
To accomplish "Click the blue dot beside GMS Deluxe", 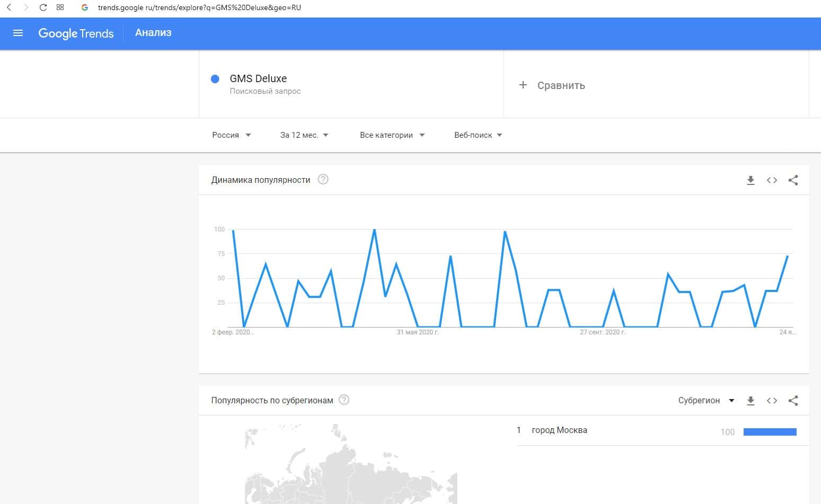I will (215, 79).
